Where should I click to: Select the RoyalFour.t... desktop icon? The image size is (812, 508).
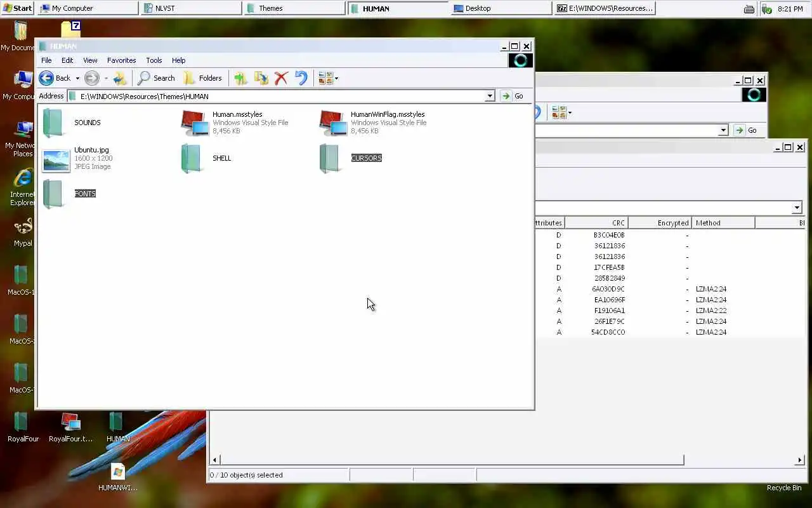click(x=70, y=422)
